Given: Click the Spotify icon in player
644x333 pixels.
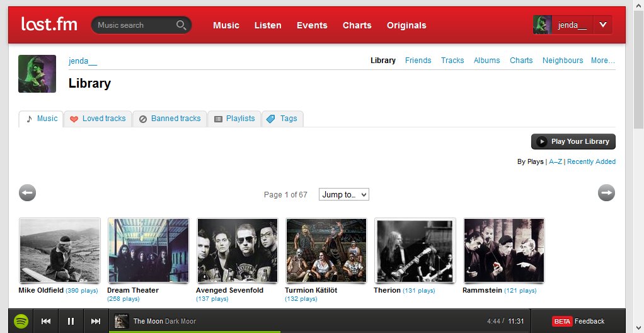Looking at the screenshot, I should click(21, 321).
